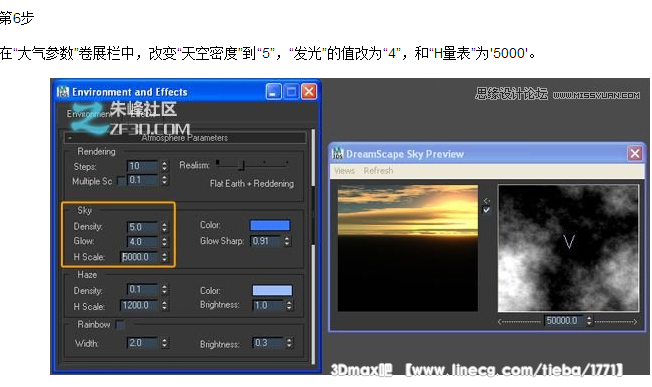Click the DreamScape Sky Preview window icon
652x387 pixels.
(338, 153)
